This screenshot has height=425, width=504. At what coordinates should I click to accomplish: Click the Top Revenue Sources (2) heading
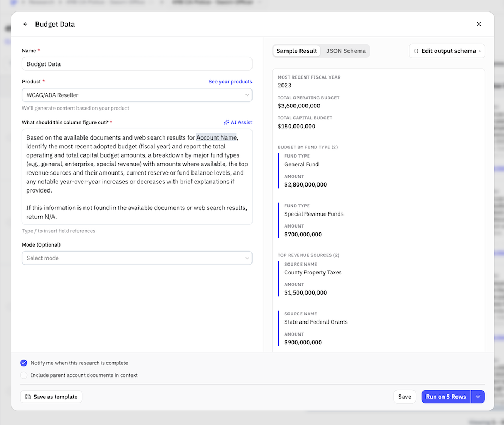coord(308,255)
